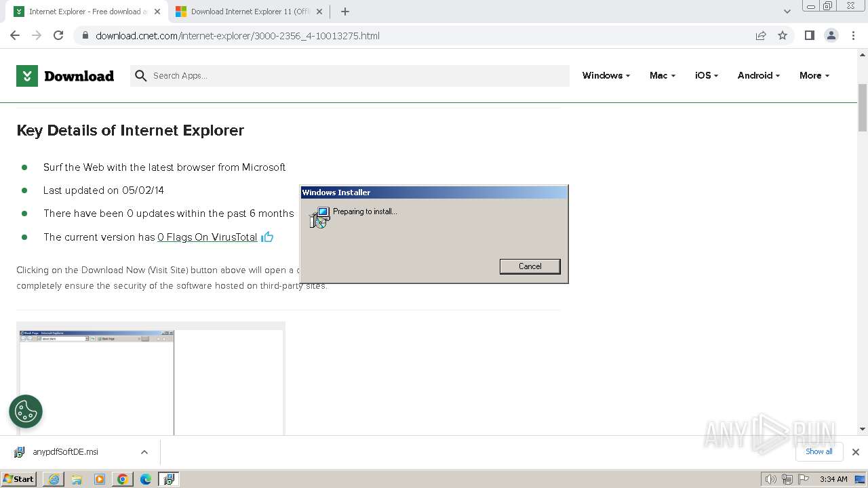Viewport: 868px width, 488px height.
Task: Bookmark this page with the star icon
Action: coord(783,35)
